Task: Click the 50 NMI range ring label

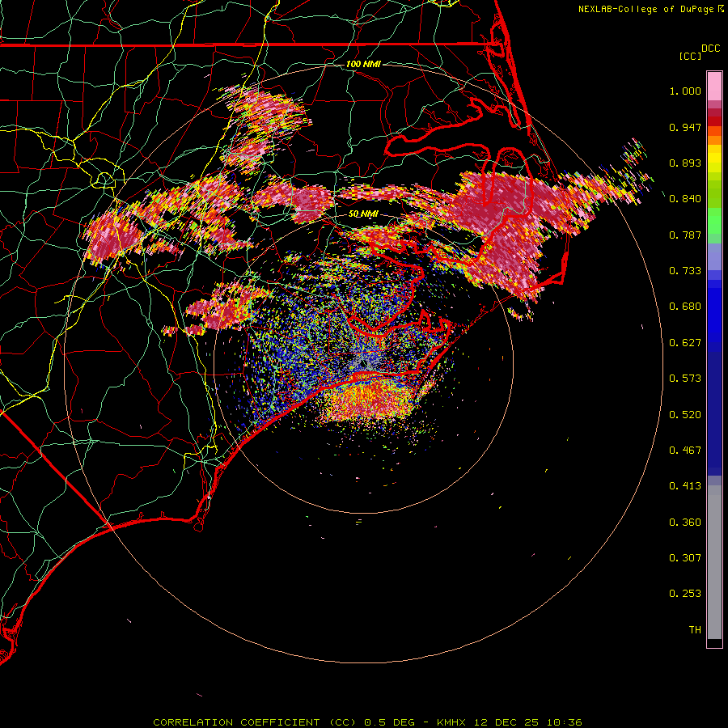Action: coord(363,214)
